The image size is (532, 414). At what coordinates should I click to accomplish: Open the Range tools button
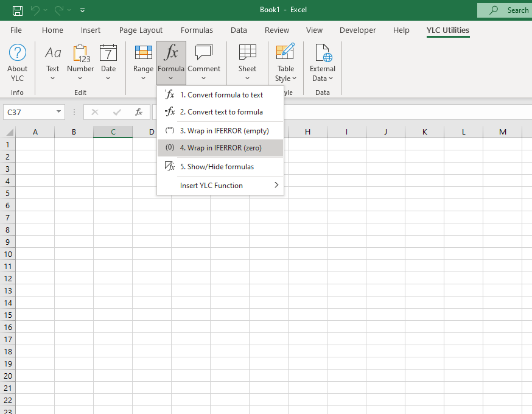[143, 63]
